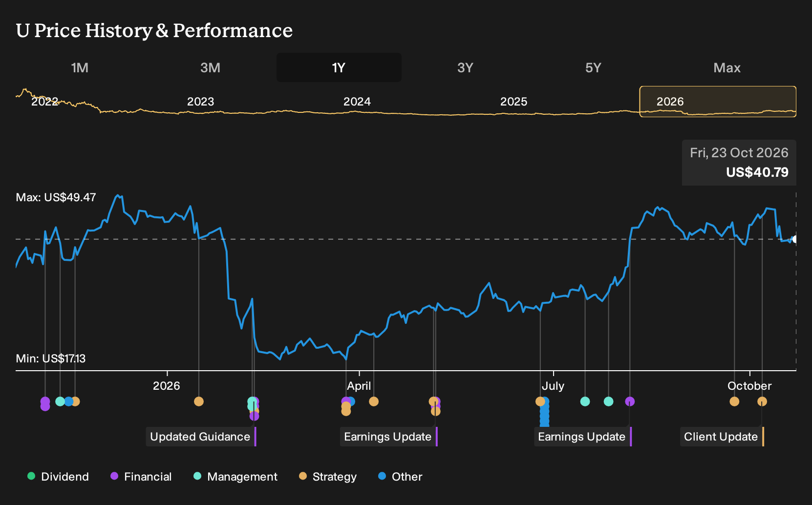Click the Fri, 23 Oct 2026 tooltip date
The image size is (812, 505).
click(739, 153)
